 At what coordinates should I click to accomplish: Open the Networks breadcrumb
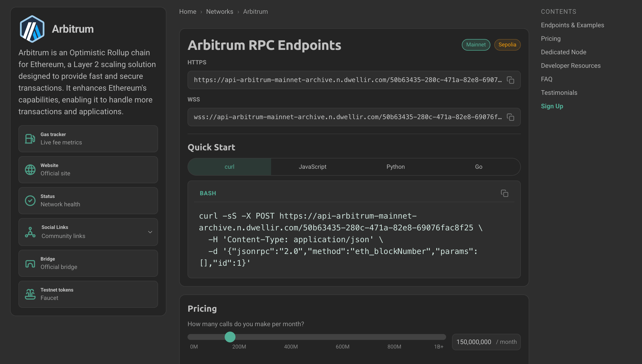pyautogui.click(x=219, y=12)
